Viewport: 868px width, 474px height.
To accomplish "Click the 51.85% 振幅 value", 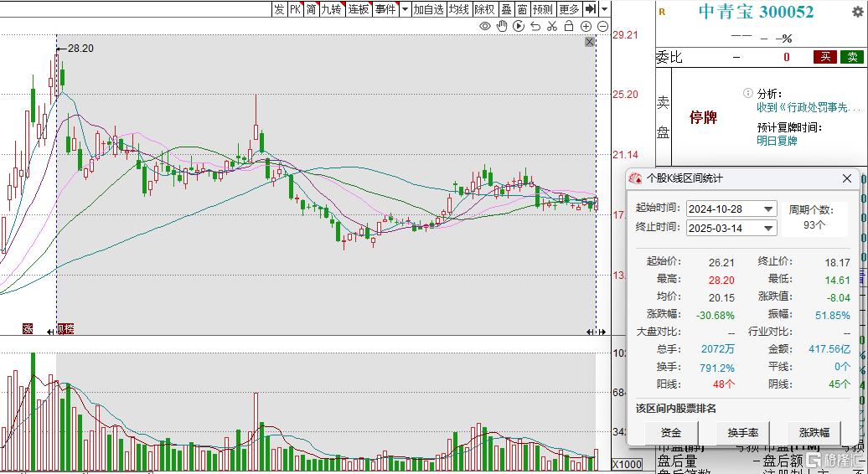I will click(833, 315).
